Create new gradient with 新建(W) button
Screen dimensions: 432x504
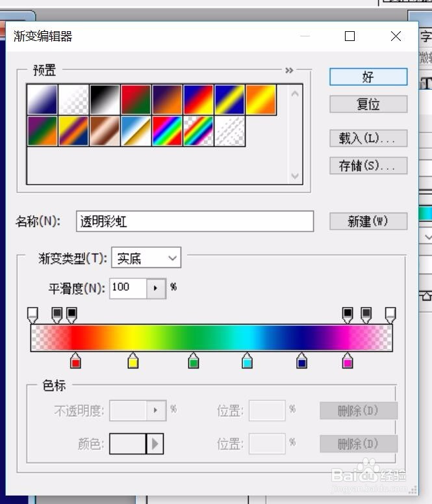[x=368, y=221]
